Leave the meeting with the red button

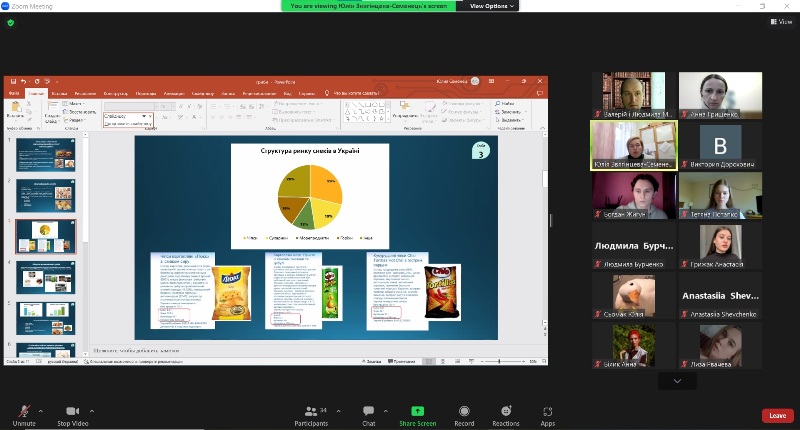[775, 415]
